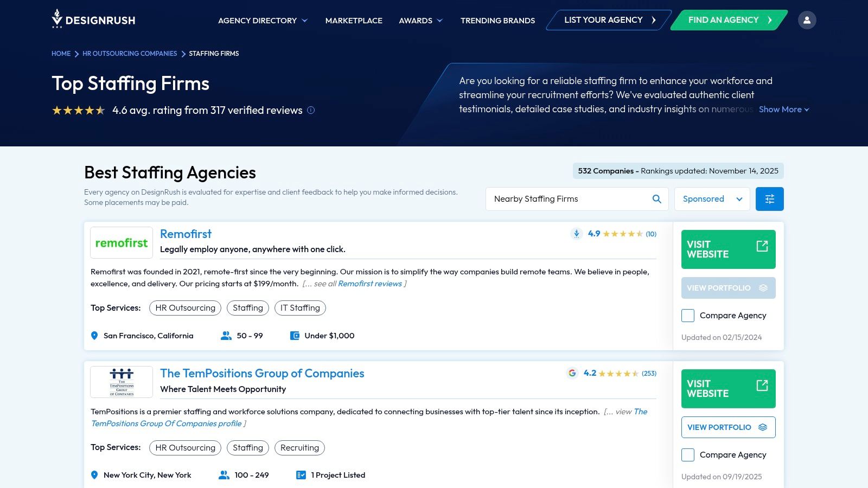Click the info icon beside verified reviews

(x=311, y=110)
